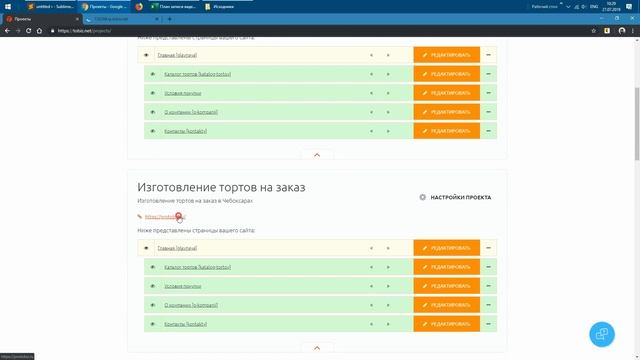Reload the page with the refresh icon
Screen dimensions: 640x360
28,31
